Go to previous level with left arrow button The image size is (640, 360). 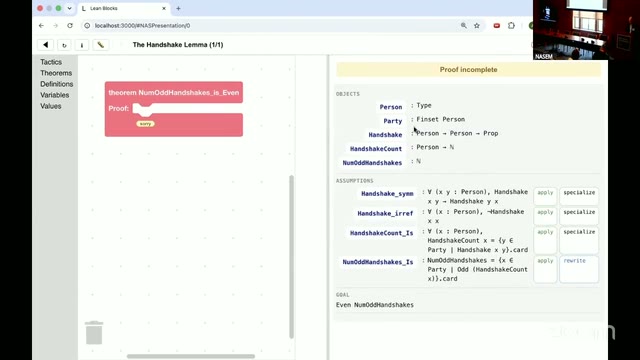click(46, 45)
